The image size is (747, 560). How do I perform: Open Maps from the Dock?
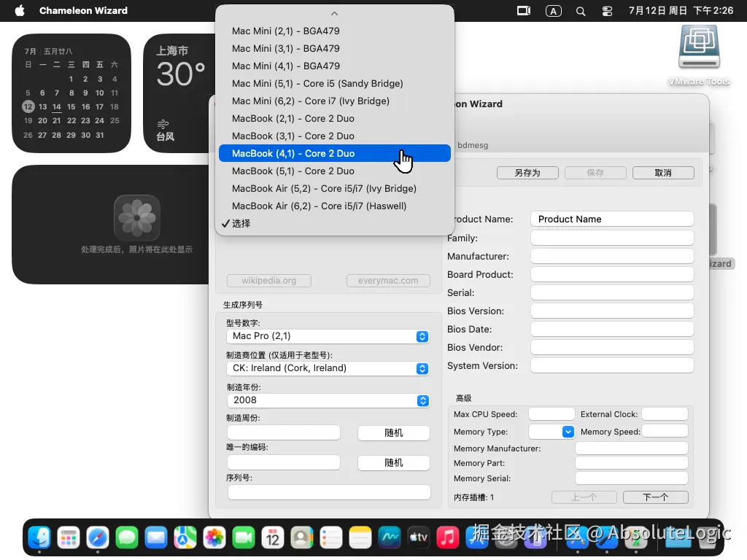[x=185, y=538]
